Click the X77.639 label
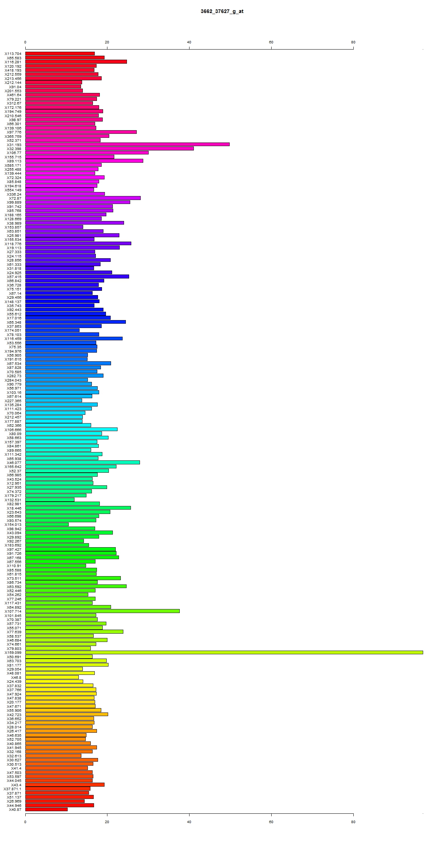The width and height of the screenshot is (434, 868). coord(14,632)
